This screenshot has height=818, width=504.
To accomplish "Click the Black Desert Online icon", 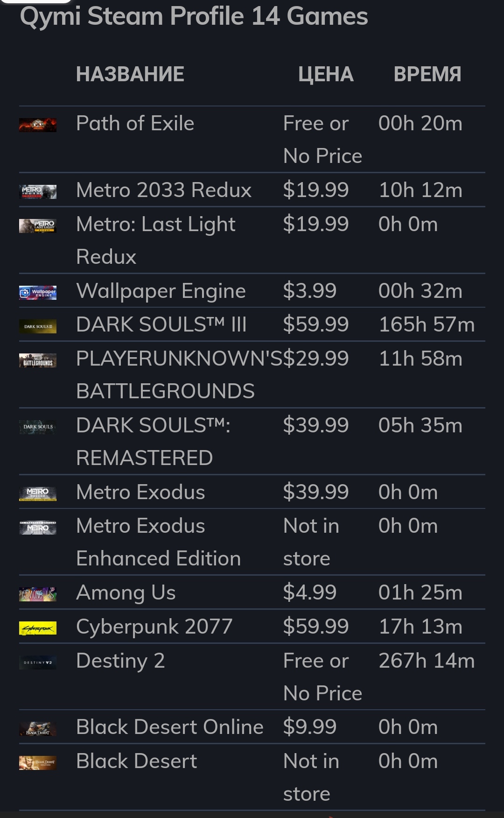I will point(38,729).
